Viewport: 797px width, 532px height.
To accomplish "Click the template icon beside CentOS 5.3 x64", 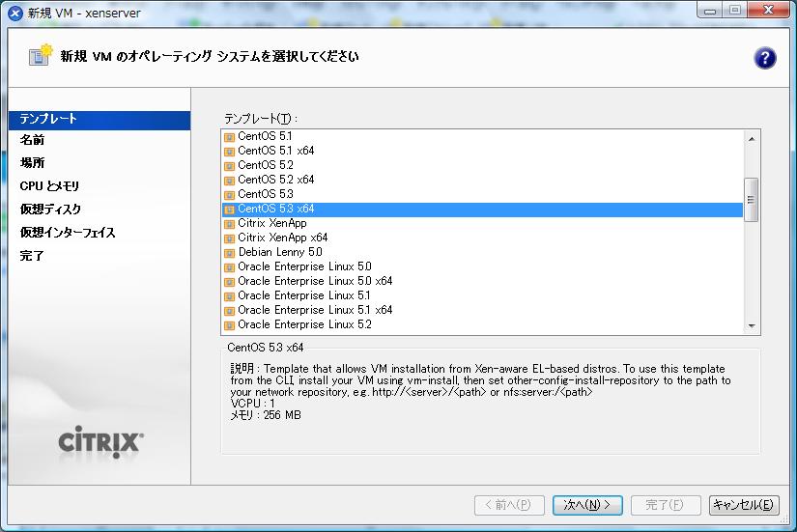I will point(229,209).
